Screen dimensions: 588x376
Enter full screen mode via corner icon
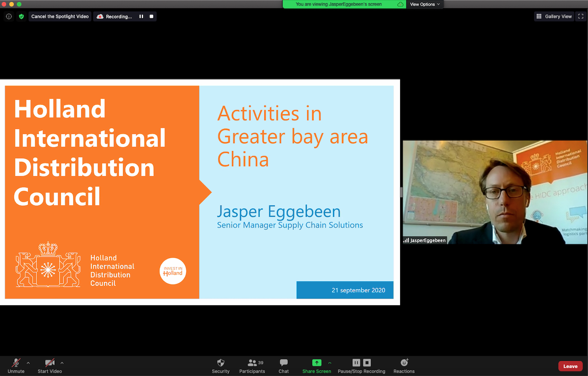581,16
